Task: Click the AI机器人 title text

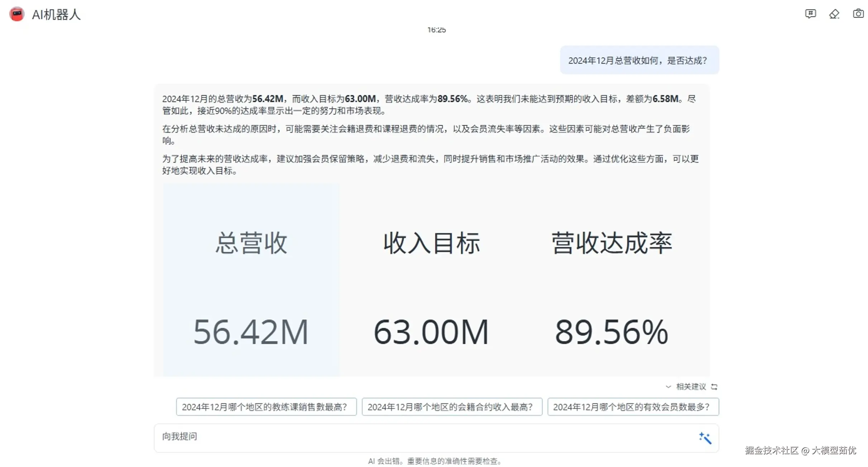Action: pos(56,15)
